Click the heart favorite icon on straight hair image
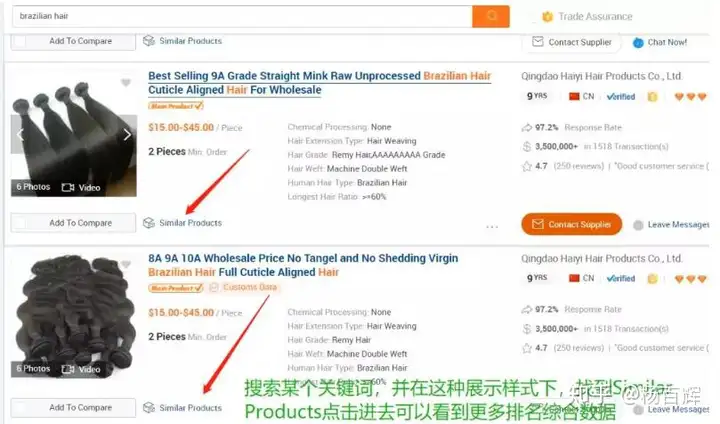This screenshot has height=424, width=720. point(126,83)
